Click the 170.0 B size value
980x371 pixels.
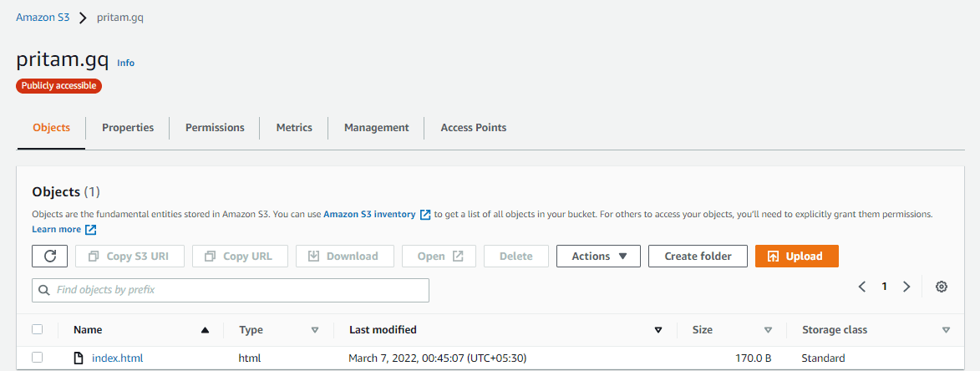[753, 358]
